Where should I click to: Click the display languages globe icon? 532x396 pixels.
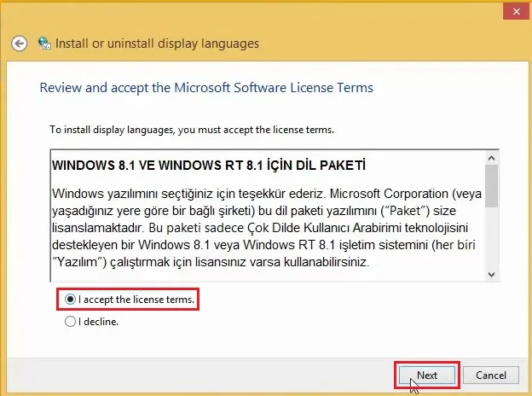[44, 44]
